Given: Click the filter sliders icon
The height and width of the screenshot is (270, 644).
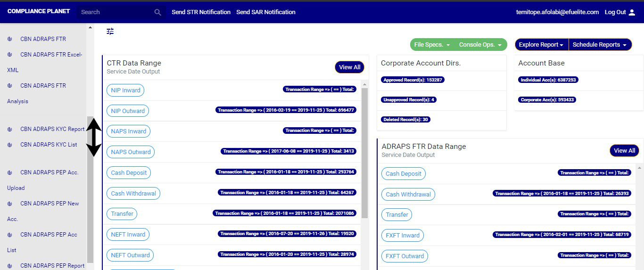Looking at the screenshot, I should click(x=110, y=32).
